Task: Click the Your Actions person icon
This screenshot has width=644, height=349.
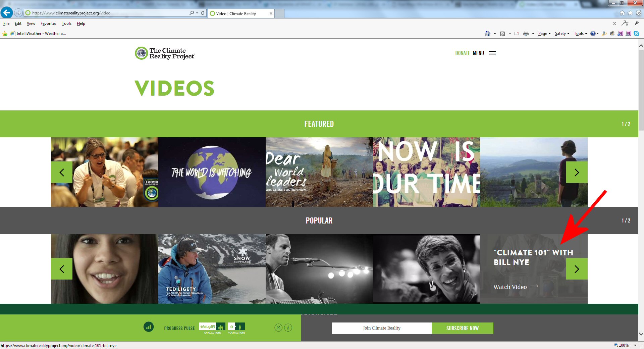Action: point(240,327)
